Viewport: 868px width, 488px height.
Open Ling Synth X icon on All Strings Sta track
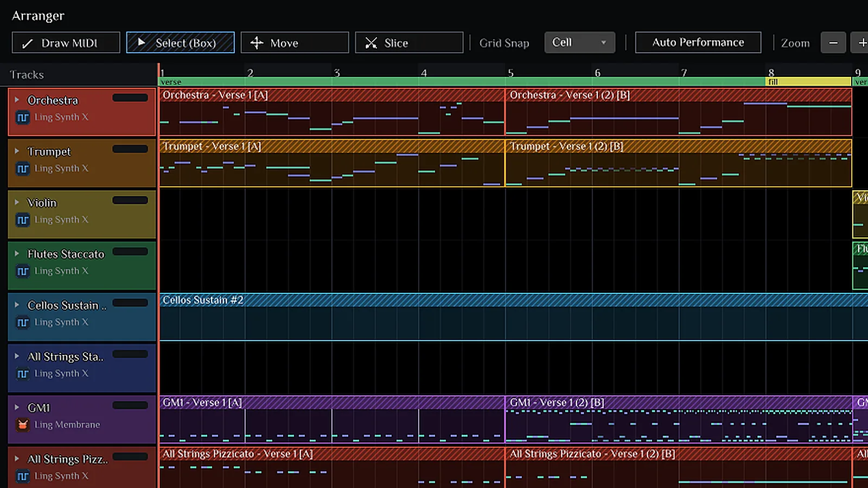point(23,374)
